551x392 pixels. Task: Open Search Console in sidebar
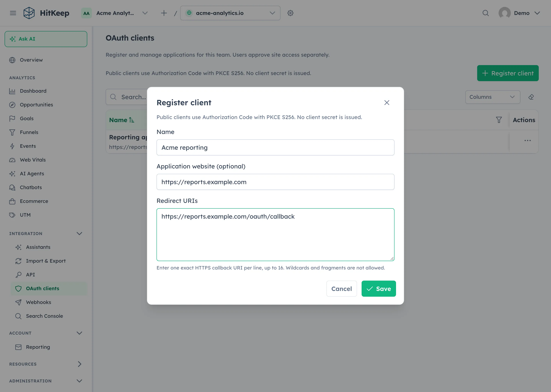point(49,316)
